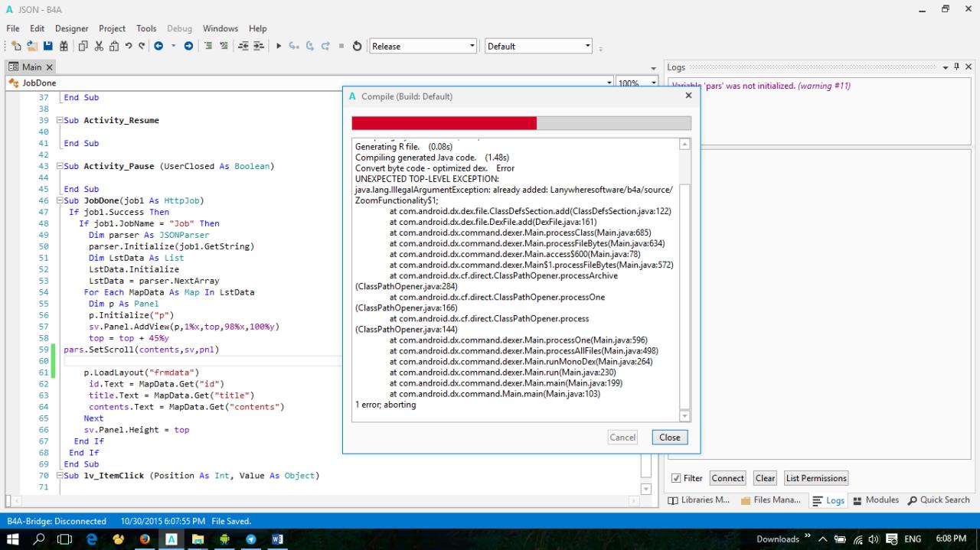Open Microsoft Word from the taskbar
Viewport: 980px width, 550px height.
[276, 539]
